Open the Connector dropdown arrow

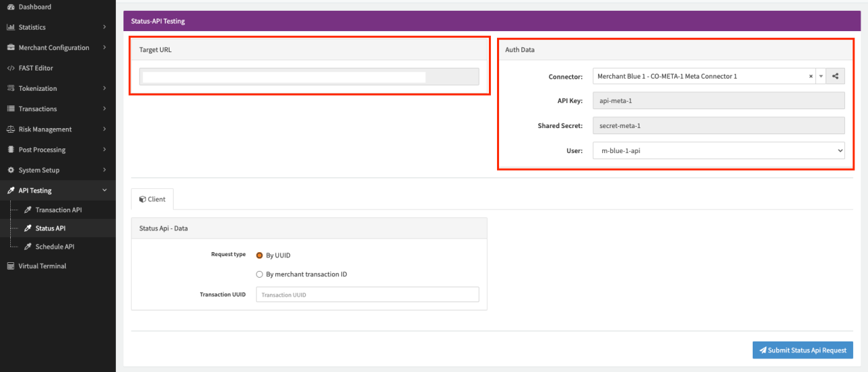(821, 77)
